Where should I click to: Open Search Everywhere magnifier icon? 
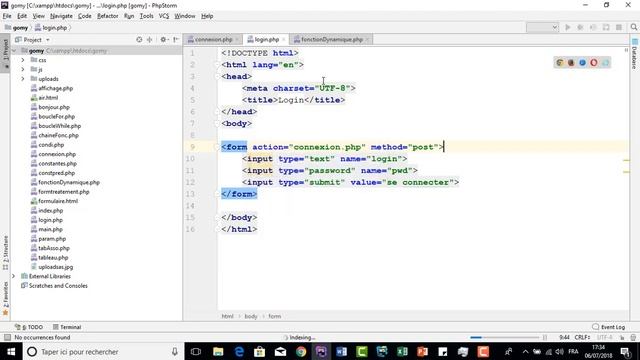(633, 27)
